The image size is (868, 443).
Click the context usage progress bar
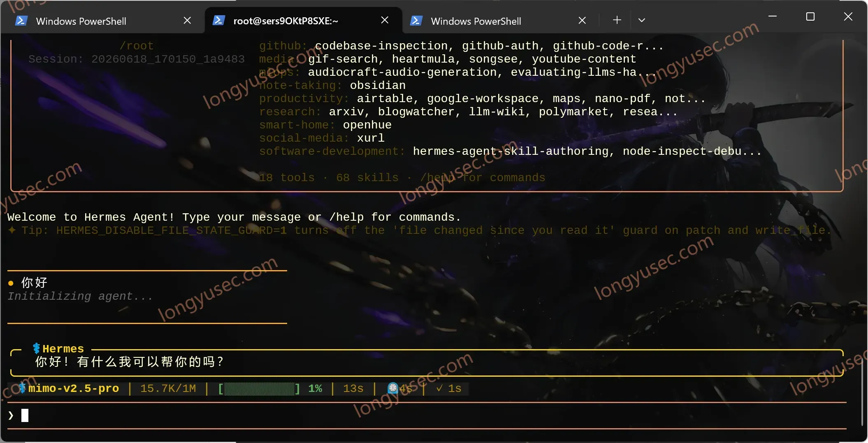pyautogui.click(x=259, y=388)
